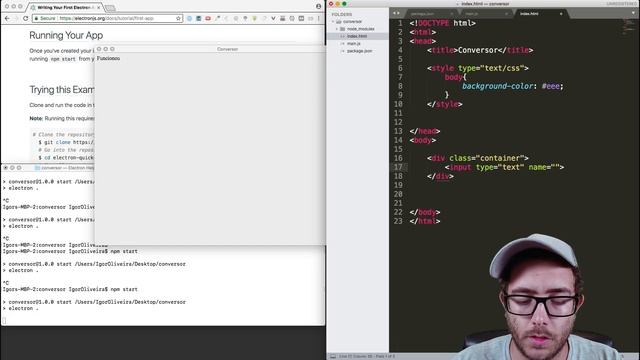640x360 pixels.
Task: Close the Writing Your First Electron App tab
Action: point(99,7)
